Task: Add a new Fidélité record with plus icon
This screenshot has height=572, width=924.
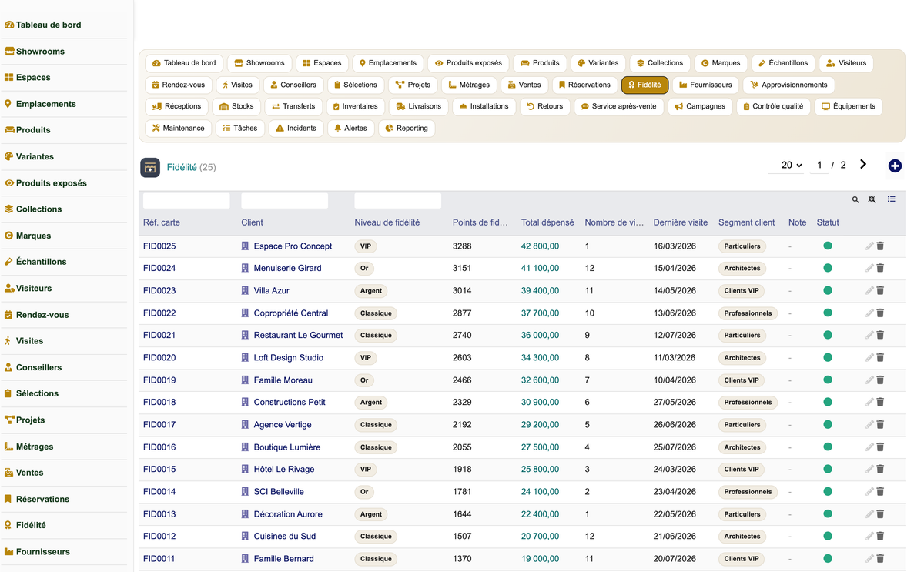Action: click(x=895, y=166)
